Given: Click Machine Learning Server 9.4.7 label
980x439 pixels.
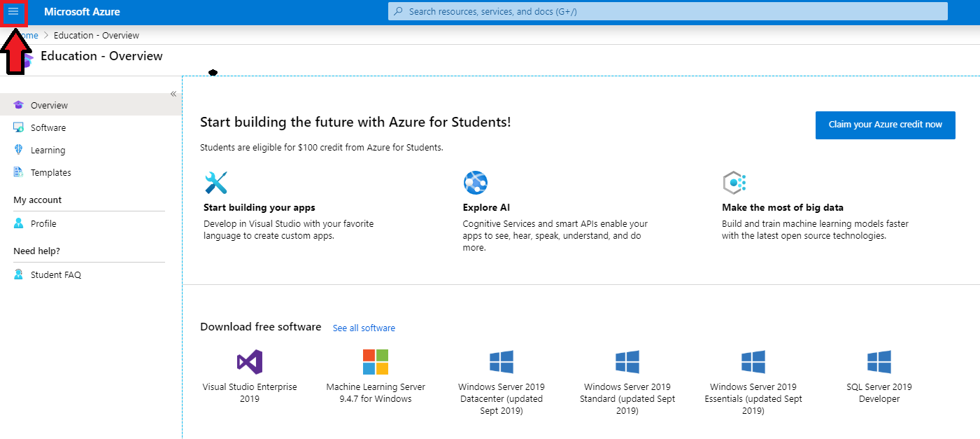Looking at the screenshot, I should [376, 393].
